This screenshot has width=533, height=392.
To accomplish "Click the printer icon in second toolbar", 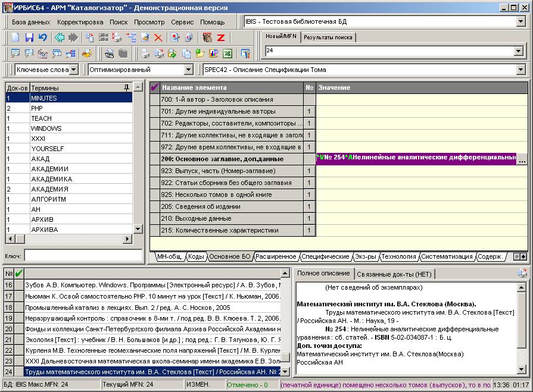I will click(145, 54).
